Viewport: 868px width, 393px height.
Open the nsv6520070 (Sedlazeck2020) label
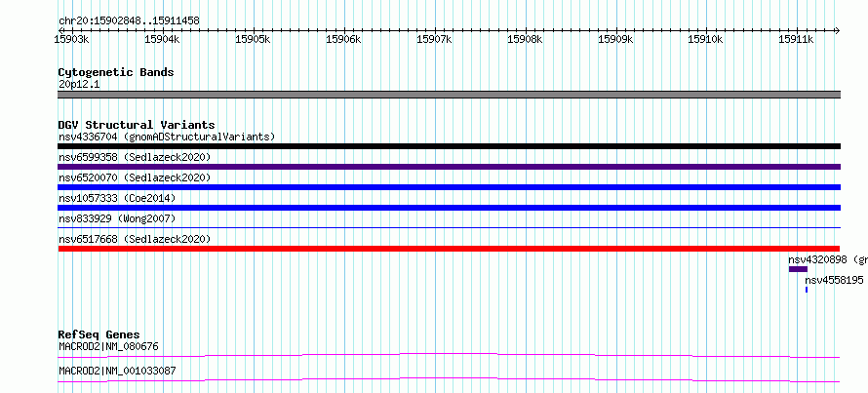(135, 177)
